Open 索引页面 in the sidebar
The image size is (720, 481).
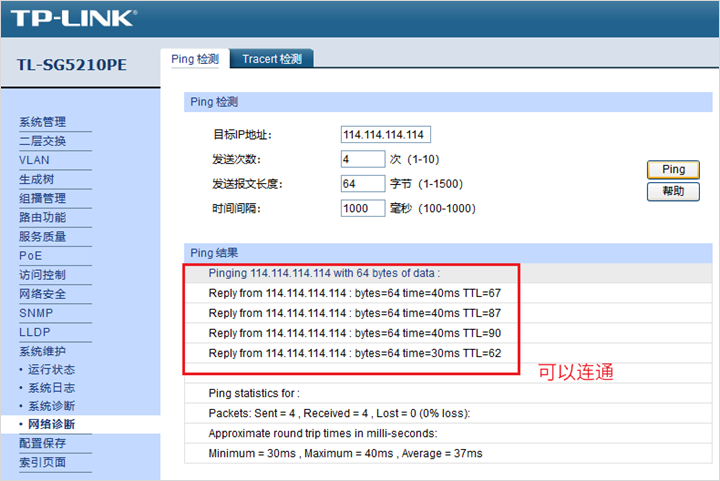pyautogui.click(x=42, y=462)
